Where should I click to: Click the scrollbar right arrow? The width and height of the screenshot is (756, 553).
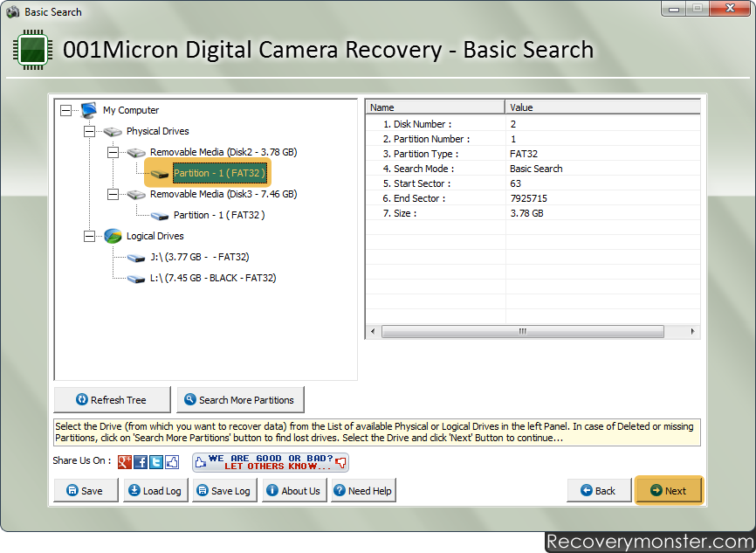(693, 331)
